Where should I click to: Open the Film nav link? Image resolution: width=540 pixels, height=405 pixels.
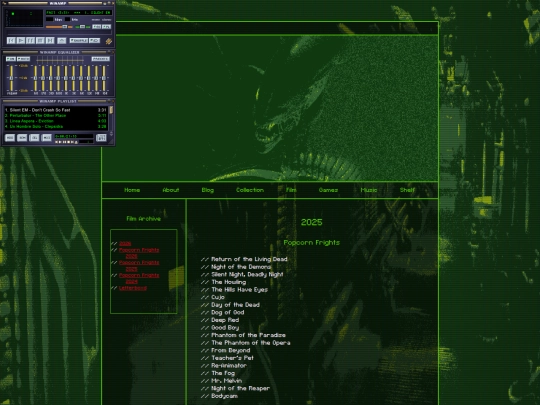point(291,190)
